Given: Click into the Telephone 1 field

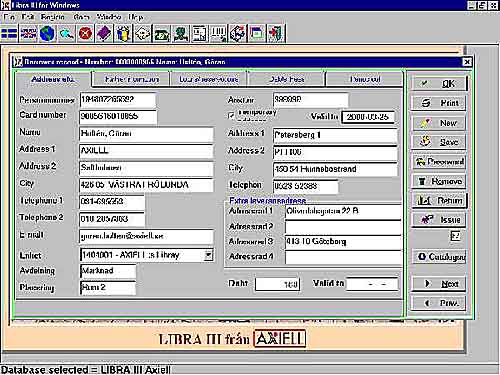Looking at the screenshot, I should tap(112, 202).
